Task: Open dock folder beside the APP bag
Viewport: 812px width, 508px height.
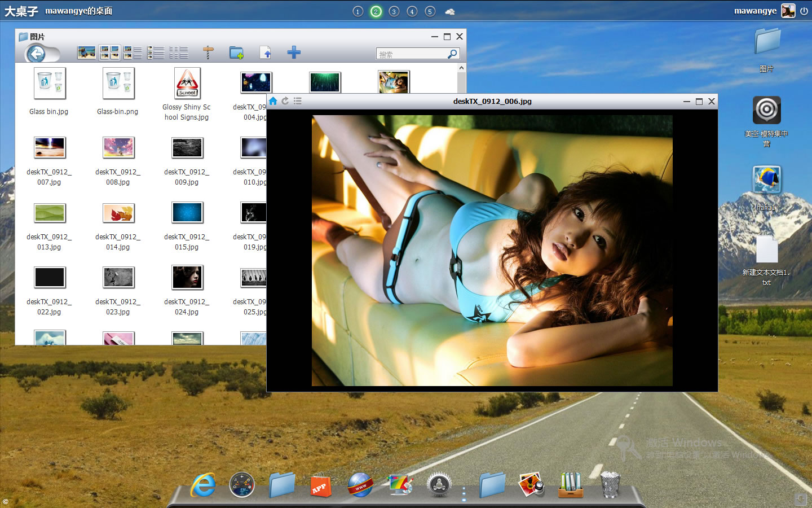Action: 282,484
